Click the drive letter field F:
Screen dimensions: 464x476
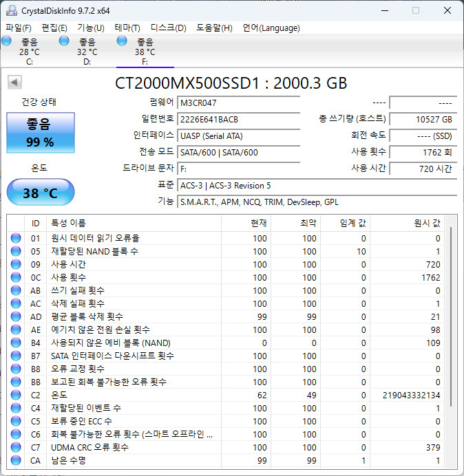pos(238,169)
